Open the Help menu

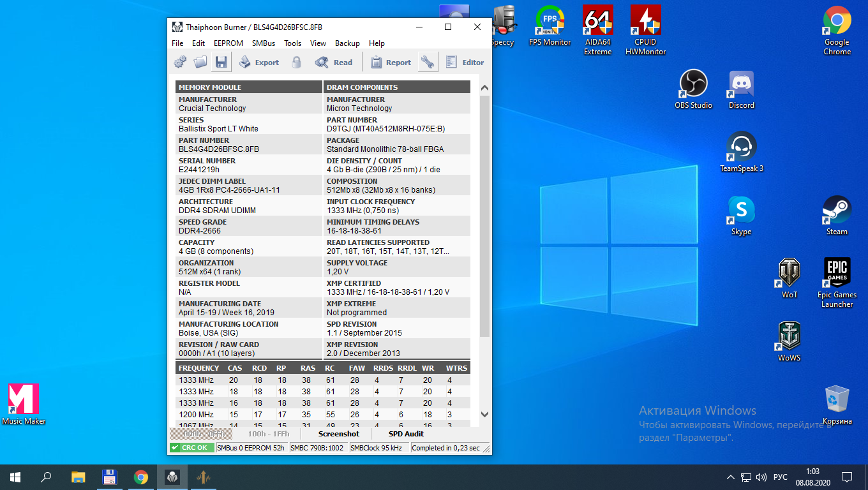tap(377, 43)
